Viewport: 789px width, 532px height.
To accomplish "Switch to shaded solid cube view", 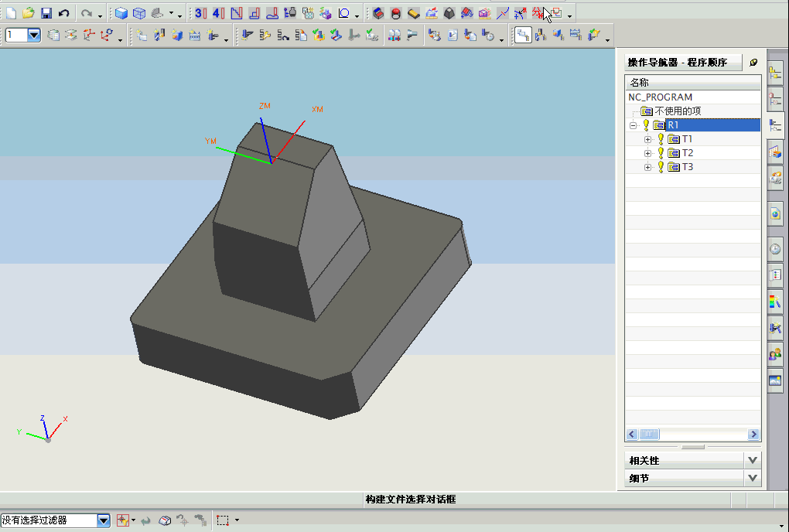I will point(121,13).
